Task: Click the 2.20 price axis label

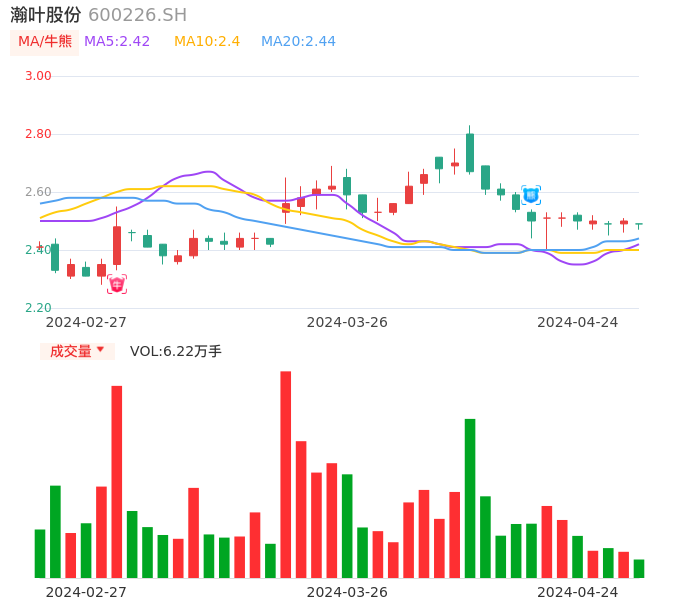Action: [x=38, y=308]
